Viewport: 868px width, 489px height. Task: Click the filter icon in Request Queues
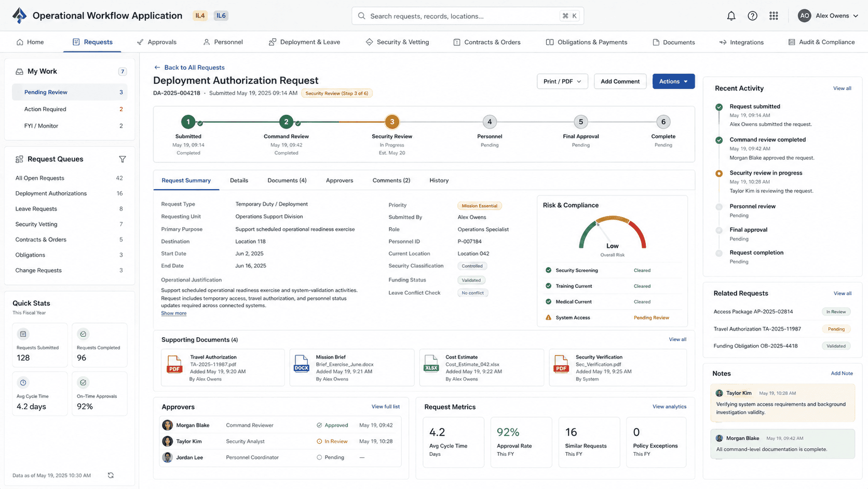(123, 159)
